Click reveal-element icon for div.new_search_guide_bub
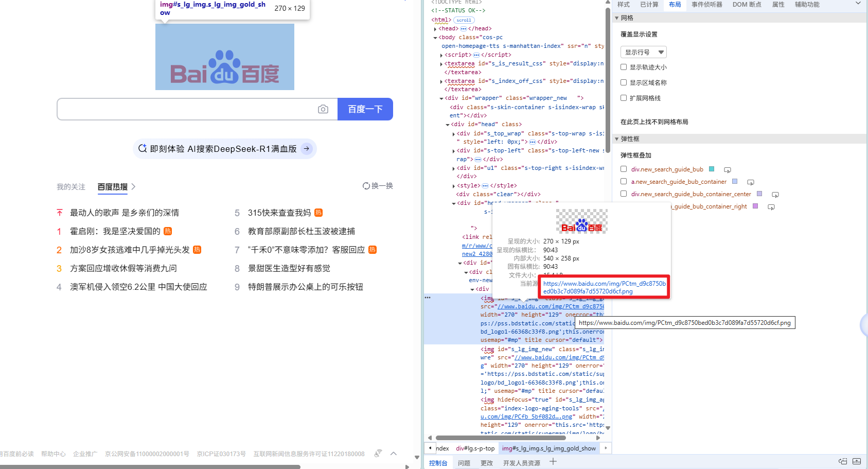The height and width of the screenshot is (469, 868). [x=728, y=169]
